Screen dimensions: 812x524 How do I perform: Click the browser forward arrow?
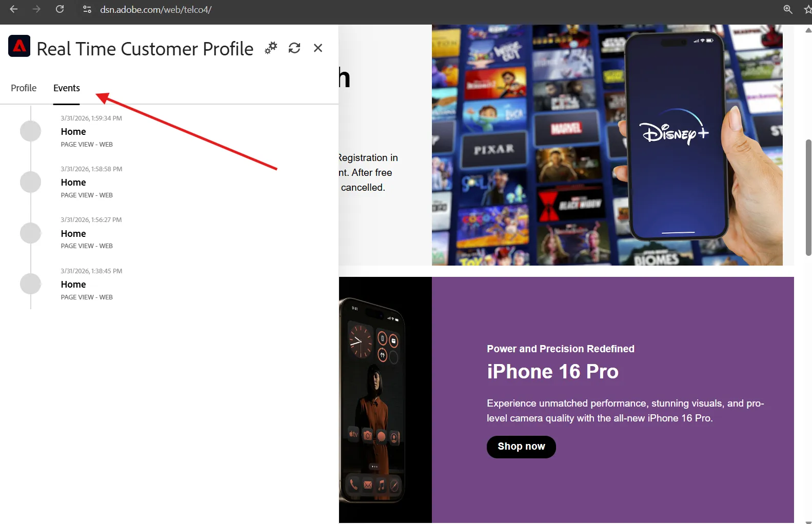[x=36, y=9]
